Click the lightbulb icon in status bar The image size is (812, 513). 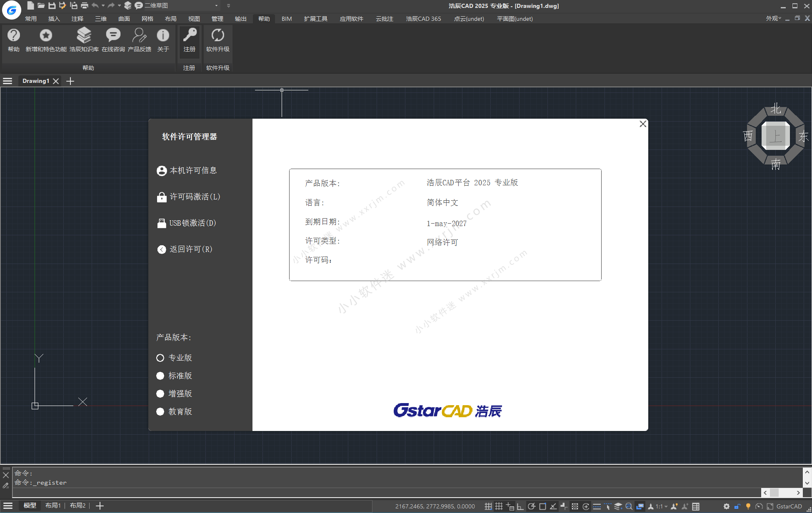tap(748, 506)
